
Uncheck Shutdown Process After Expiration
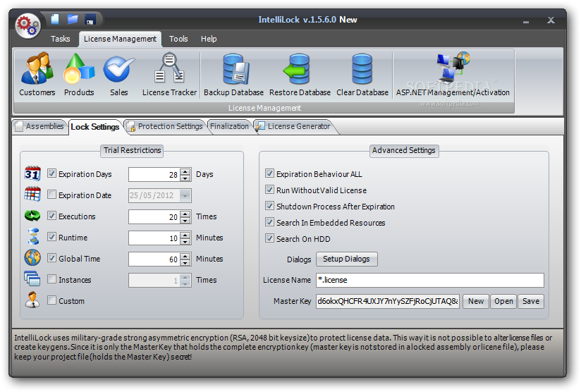pos(269,206)
